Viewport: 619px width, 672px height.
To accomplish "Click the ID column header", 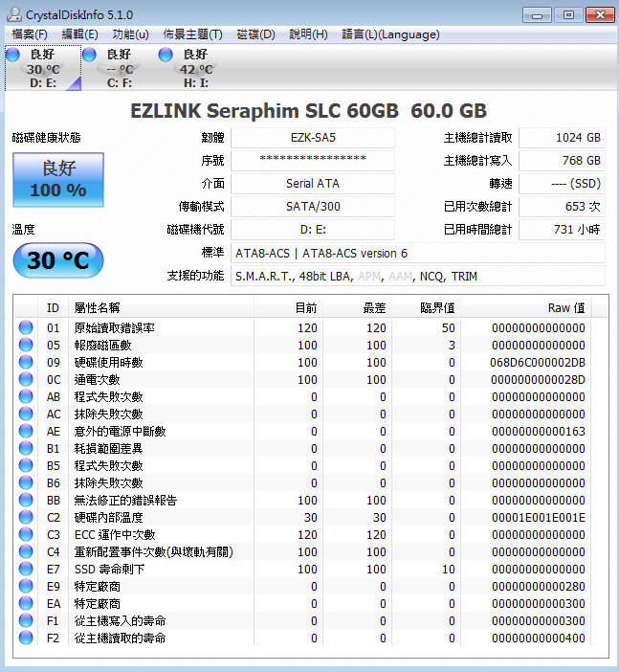I will point(54,307).
